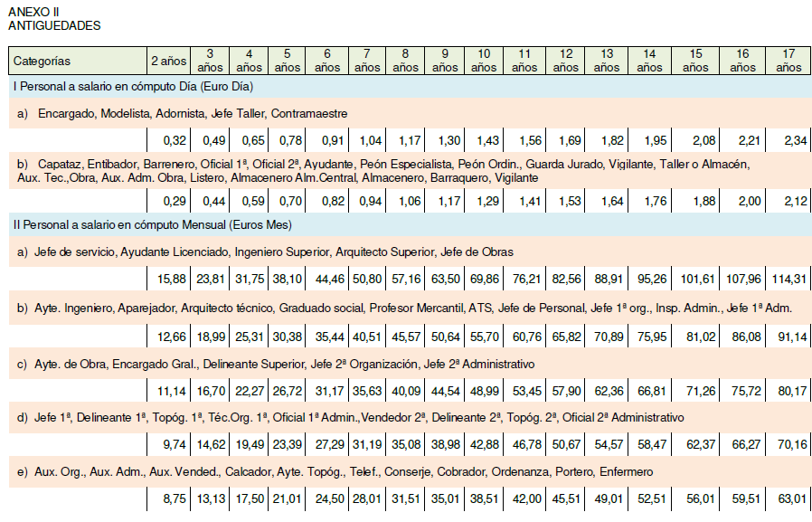The image size is (812, 522).
Task: Click section I Personal a salario Día row
Action: click(411, 87)
